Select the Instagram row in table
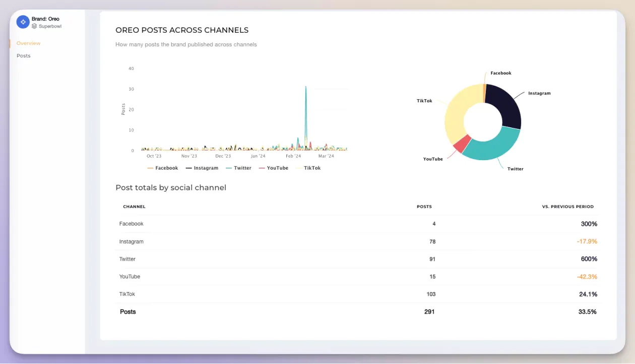 tap(358, 242)
